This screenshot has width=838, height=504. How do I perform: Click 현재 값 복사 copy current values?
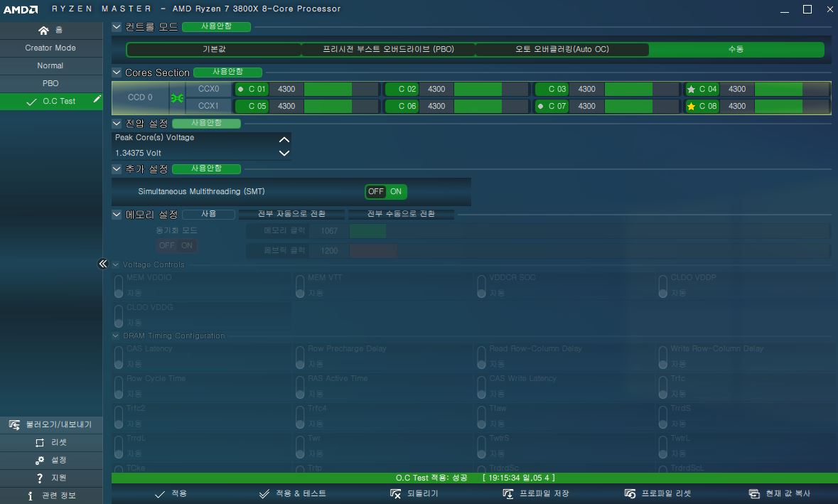(780, 493)
